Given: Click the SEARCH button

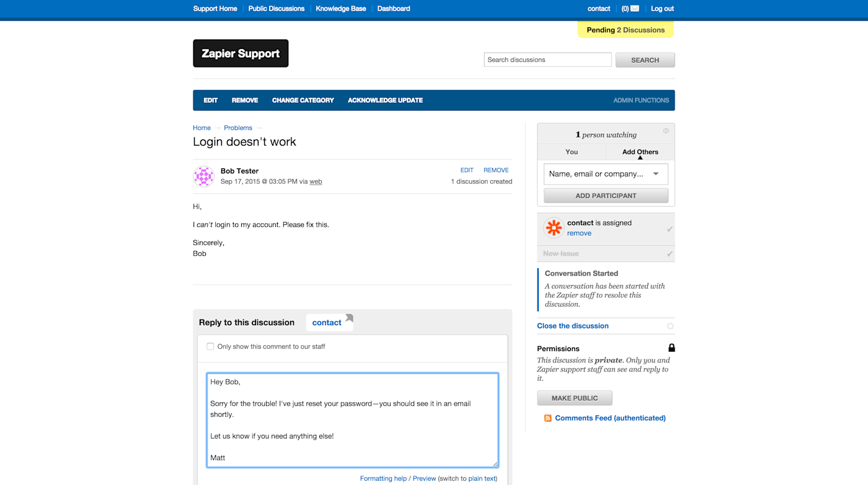Looking at the screenshot, I should [x=645, y=60].
